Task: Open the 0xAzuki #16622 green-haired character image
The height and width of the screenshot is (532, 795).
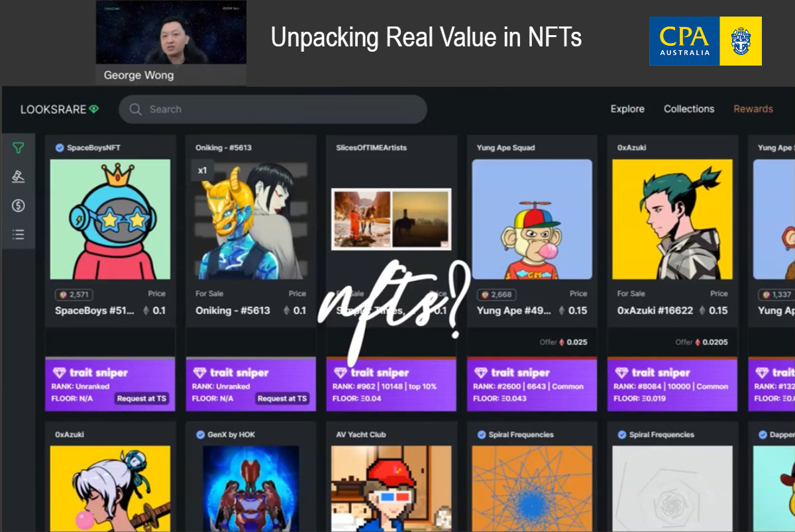Action: click(672, 219)
